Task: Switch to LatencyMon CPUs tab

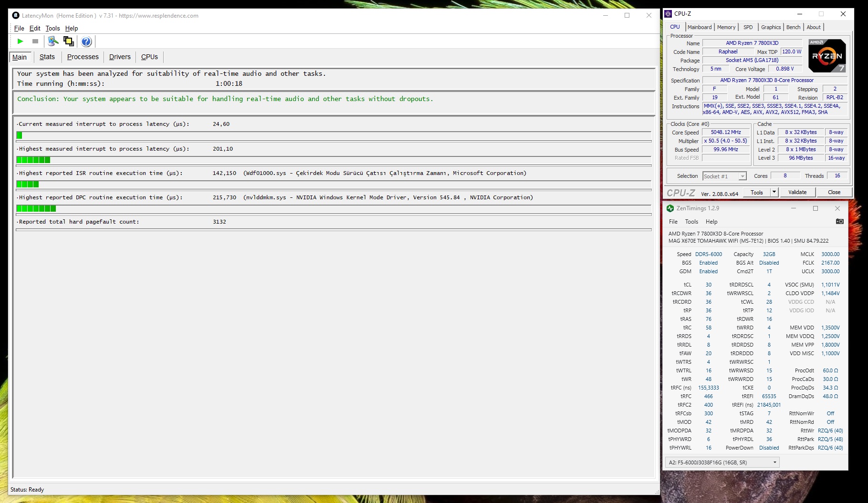Action: pyautogui.click(x=149, y=57)
